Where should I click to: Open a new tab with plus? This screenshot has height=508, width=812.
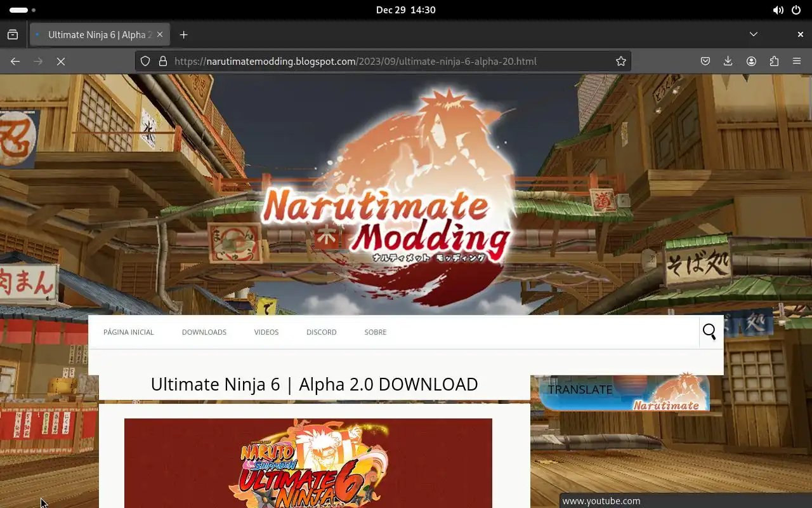(x=184, y=34)
